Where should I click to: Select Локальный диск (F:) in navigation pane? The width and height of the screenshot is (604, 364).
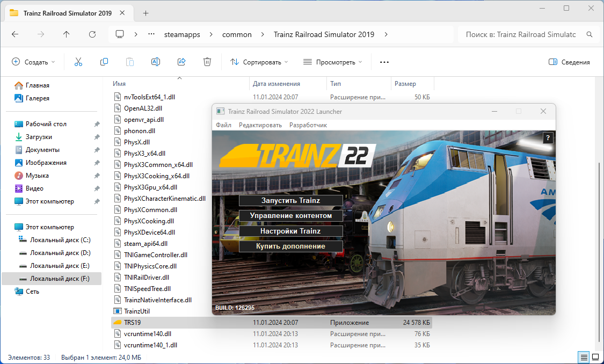point(52,279)
